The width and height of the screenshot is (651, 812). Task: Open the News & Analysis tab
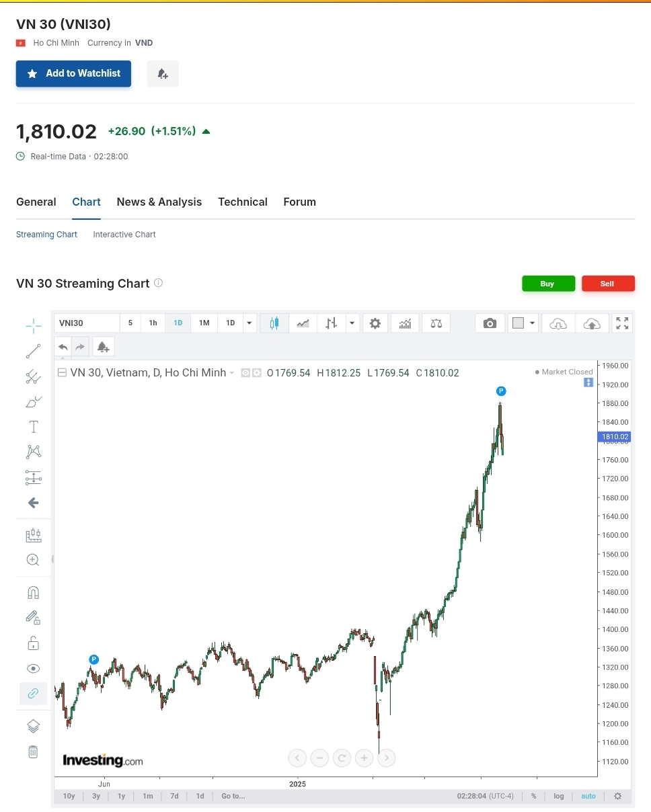click(x=159, y=202)
